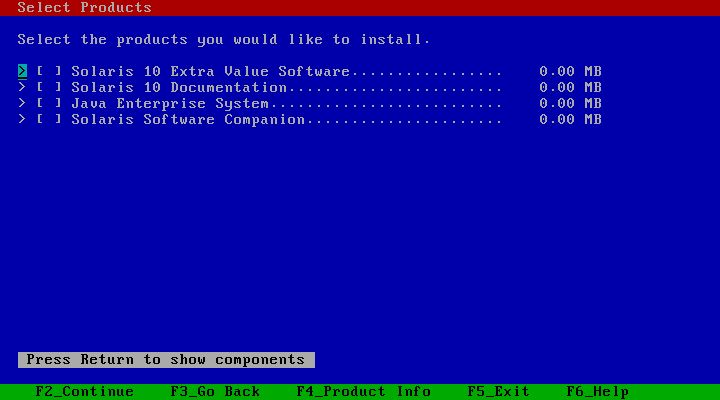Click F5_Exit in the bottom bar

click(x=498, y=391)
